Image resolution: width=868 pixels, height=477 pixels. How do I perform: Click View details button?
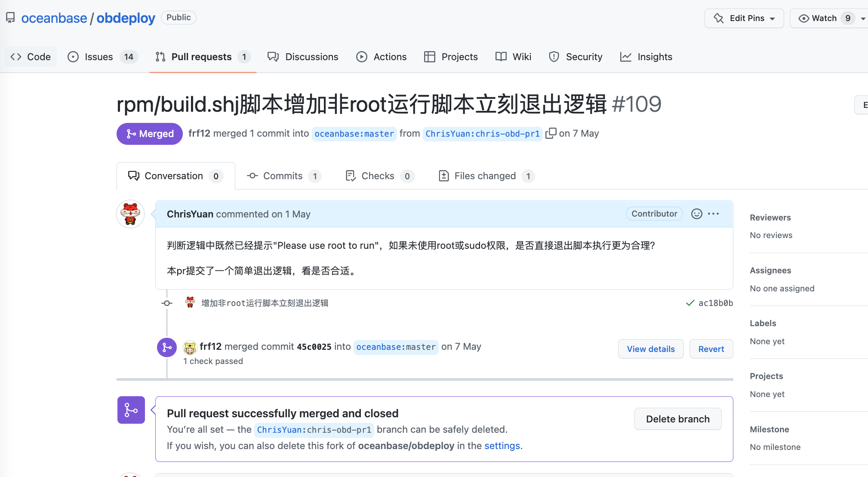[x=650, y=349]
